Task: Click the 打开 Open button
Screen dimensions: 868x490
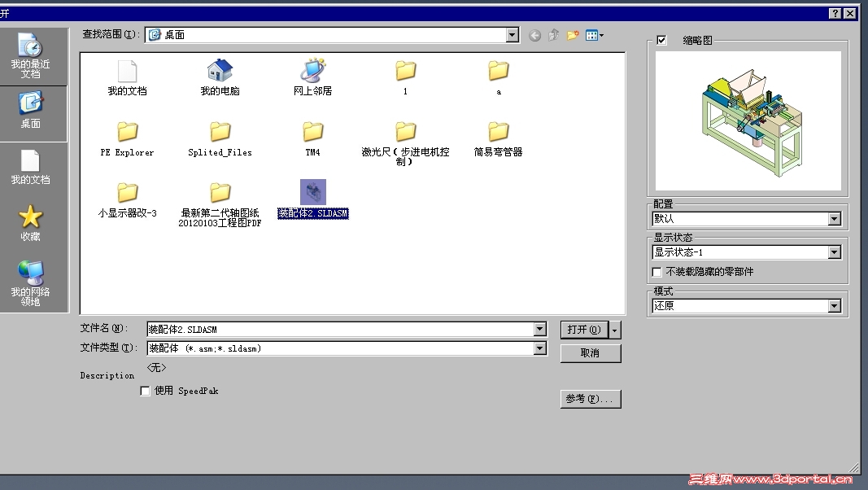Action: [583, 330]
